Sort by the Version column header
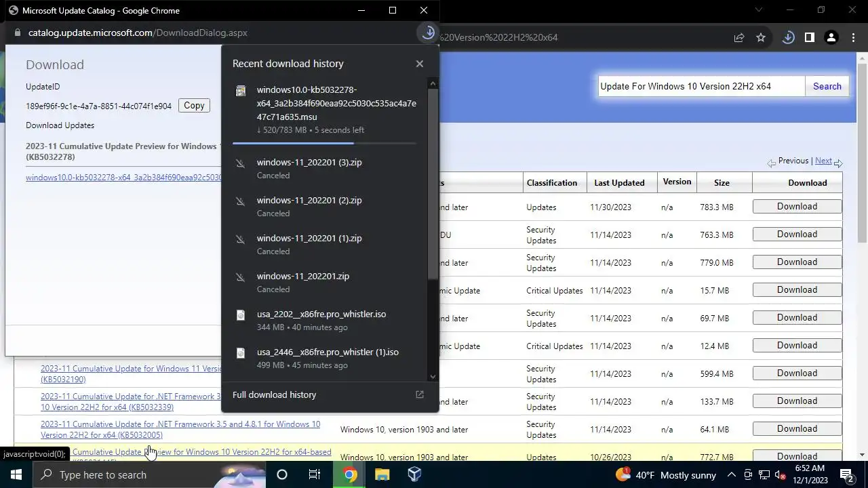This screenshot has width=868, height=488. tap(677, 182)
